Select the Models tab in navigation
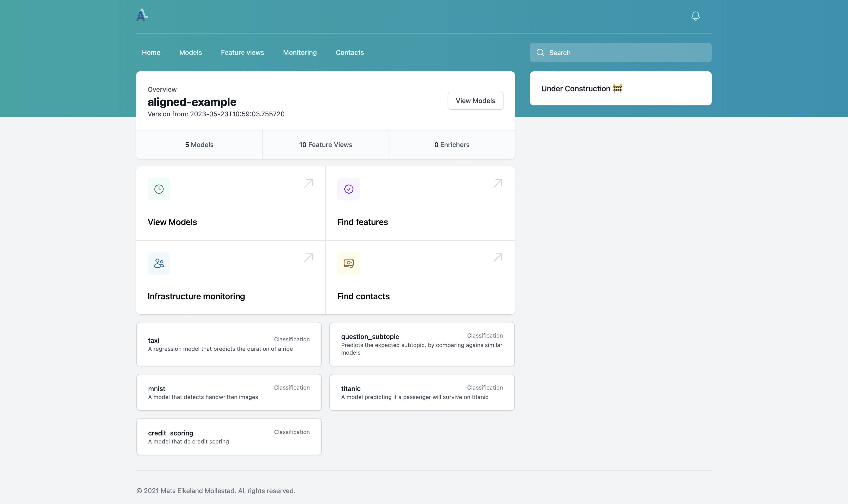The width and height of the screenshot is (848, 504). 190,52
